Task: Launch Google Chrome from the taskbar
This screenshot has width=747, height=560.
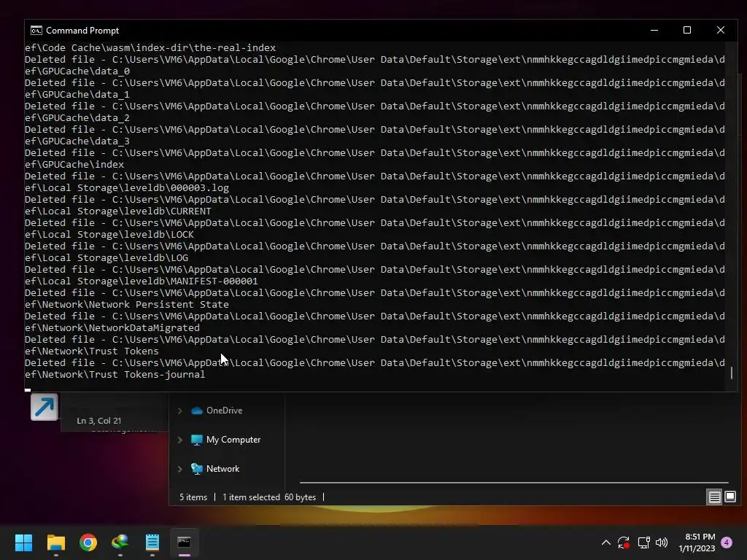Action: point(88,542)
